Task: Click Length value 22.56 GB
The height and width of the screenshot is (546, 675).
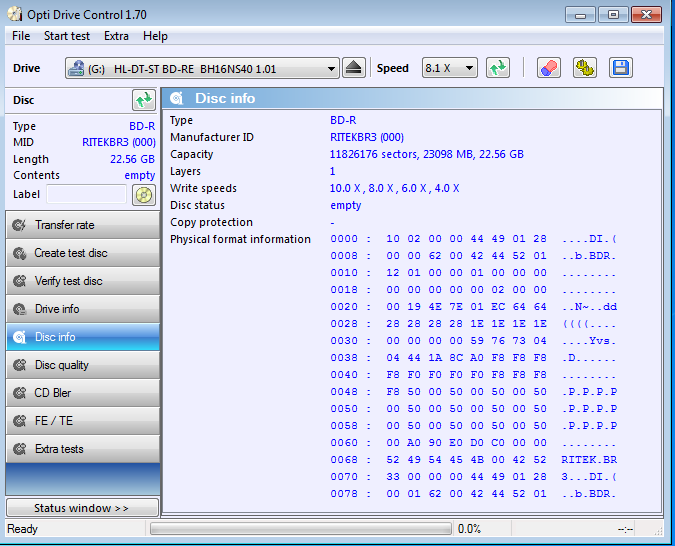Action: click(132, 159)
